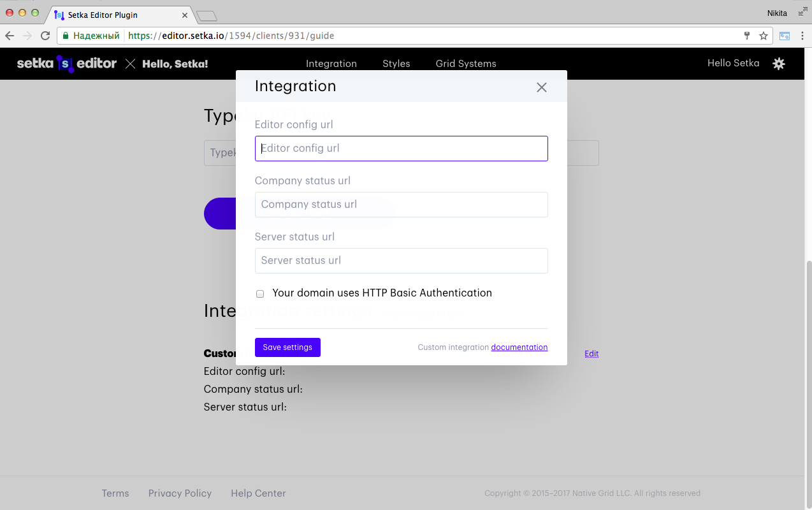Close the Integration dialog with X
Image resolution: width=812 pixels, height=510 pixels.
(x=541, y=87)
